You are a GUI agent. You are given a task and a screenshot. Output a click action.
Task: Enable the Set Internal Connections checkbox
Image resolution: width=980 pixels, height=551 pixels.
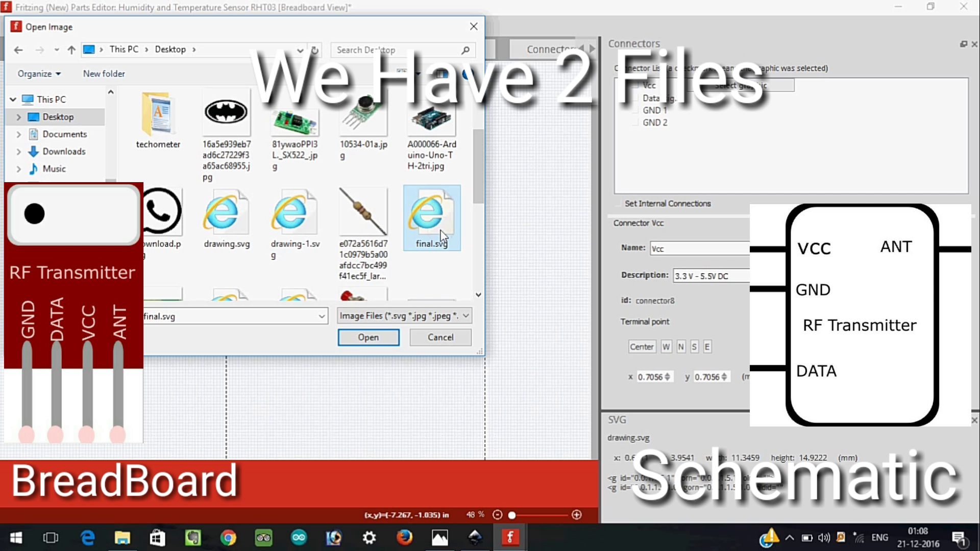tap(618, 204)
